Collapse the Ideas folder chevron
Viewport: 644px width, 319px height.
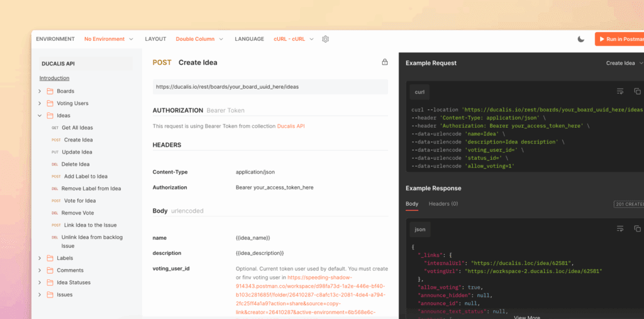pyautogui.click(x=40, y=116)
